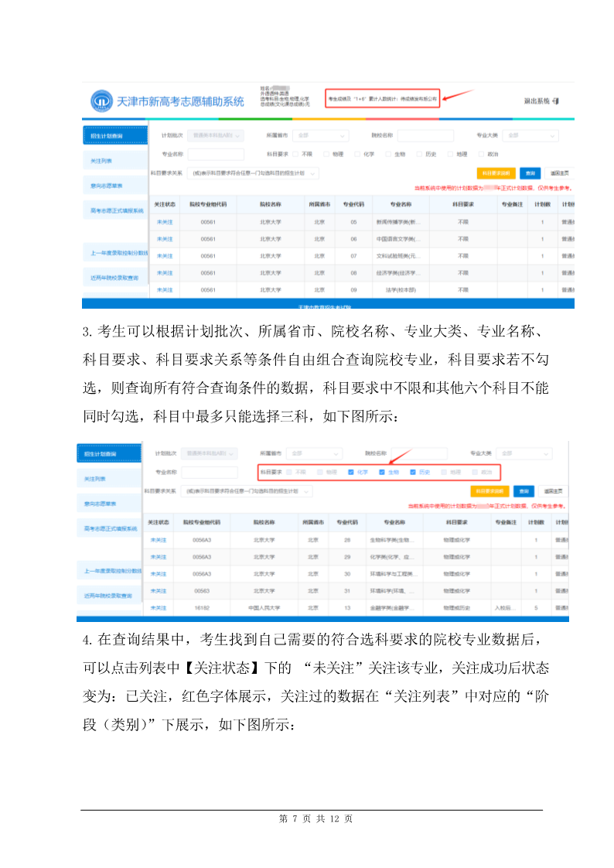Click the 退出系统 logout icon
614x868 pixels.
click(x=556, y=101)
